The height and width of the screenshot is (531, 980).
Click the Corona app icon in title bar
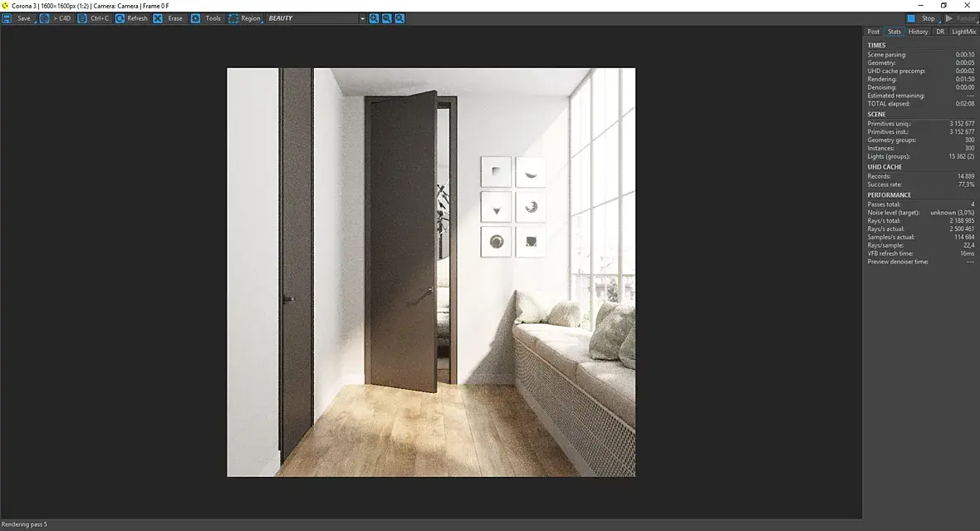point(5,6)
